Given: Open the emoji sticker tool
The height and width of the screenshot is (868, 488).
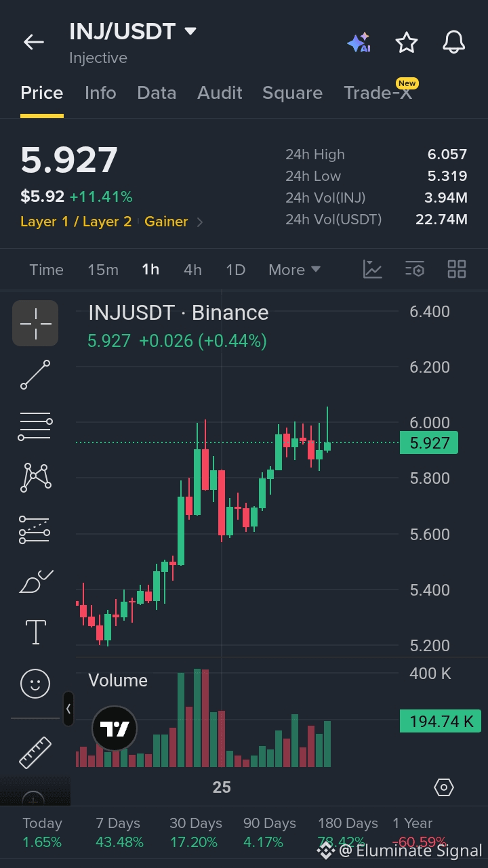Looking at the screenshot, I should [35, 684].
